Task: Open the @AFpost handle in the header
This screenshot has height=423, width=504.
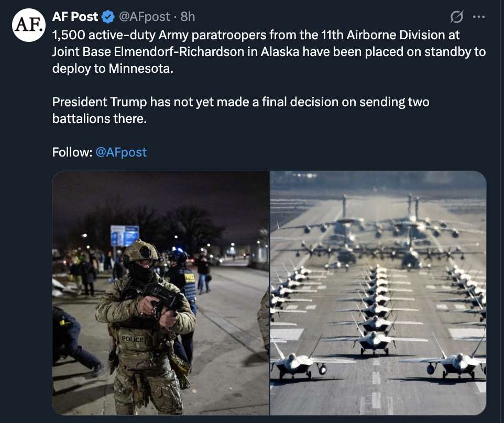Action: [145, 17]
